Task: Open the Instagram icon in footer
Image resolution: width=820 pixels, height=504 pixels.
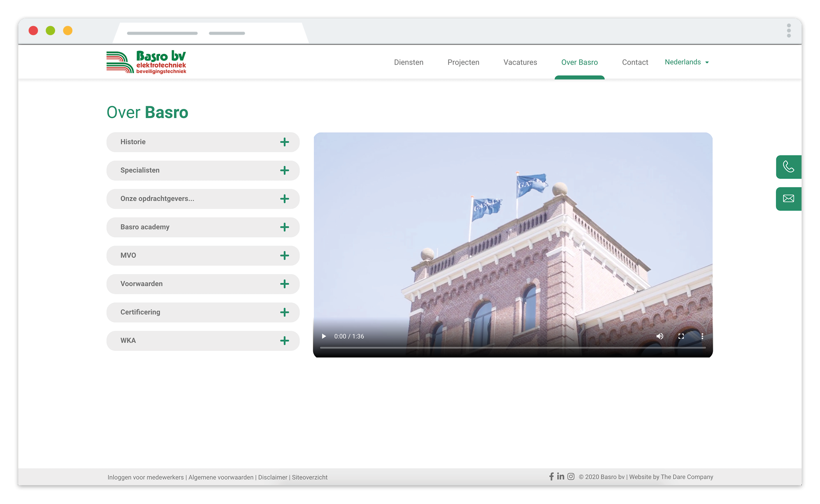Action: [x=571, y=476]
